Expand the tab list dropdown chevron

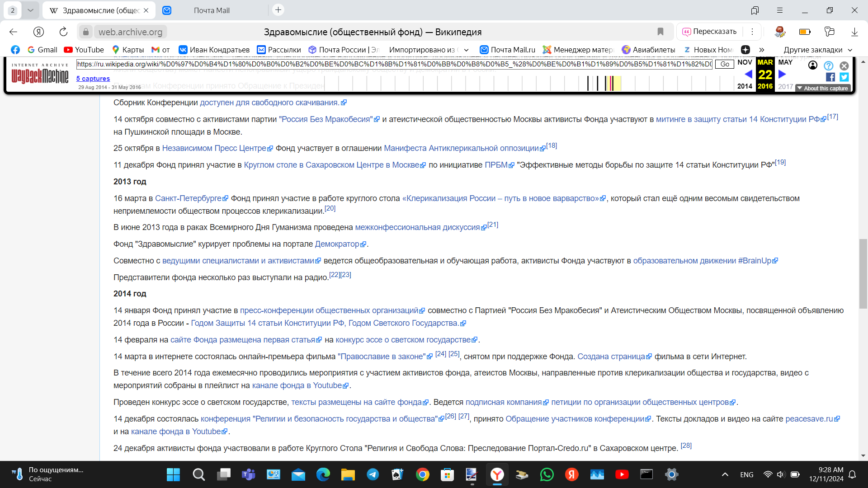point(30,10)
